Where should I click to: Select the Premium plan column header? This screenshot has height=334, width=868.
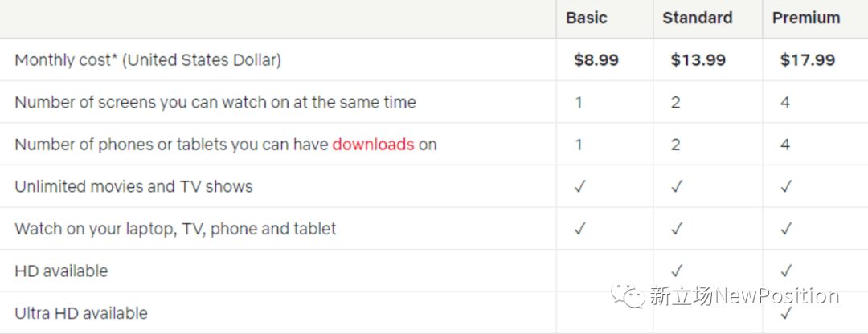click(806, 18)
